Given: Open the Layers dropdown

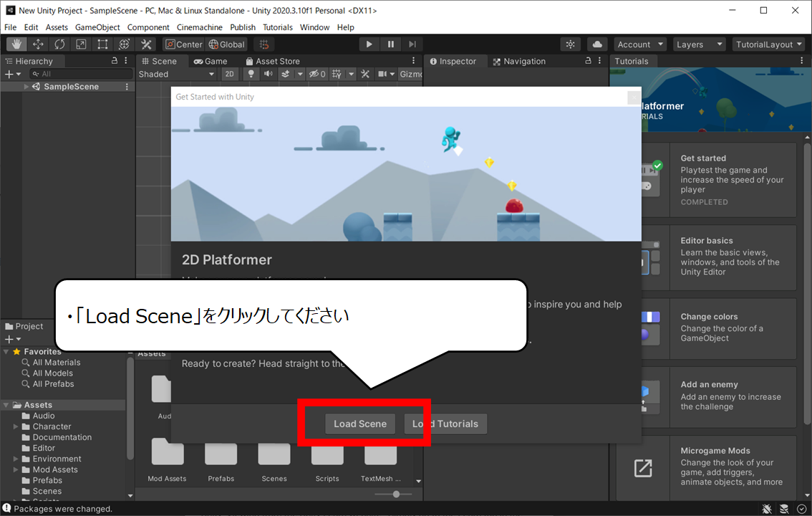Looking at the screenshot, I should click(699, 44).
